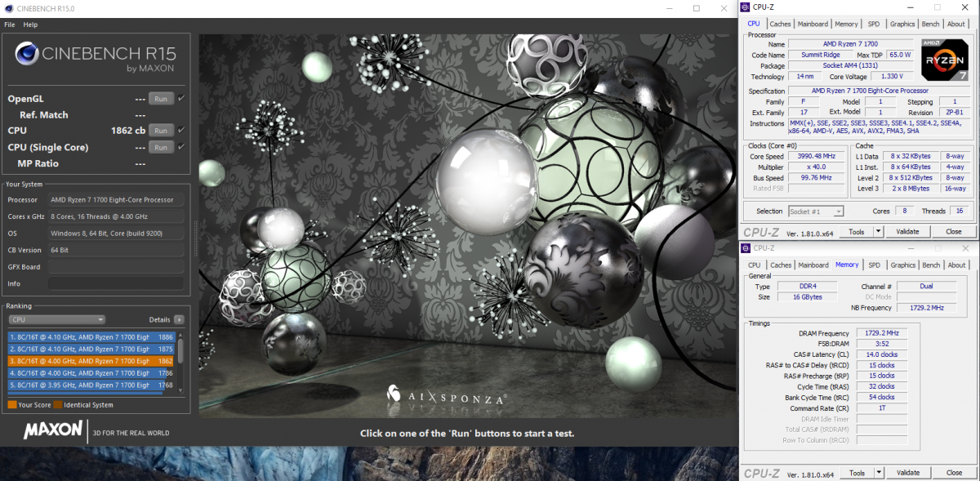Switch to Caches tab in lower CPU-Z
Viewport: 980px width, 481px height.
pyautogui.click(x=781, y=265)
